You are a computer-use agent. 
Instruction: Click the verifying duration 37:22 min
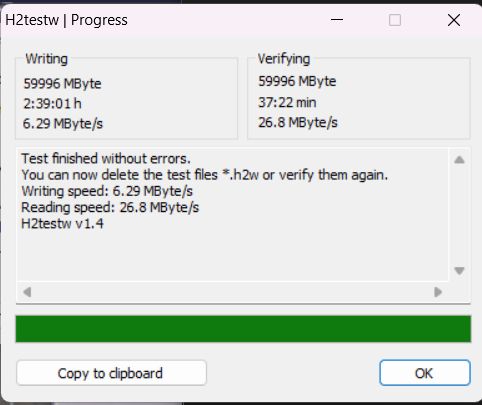[287, 102]
